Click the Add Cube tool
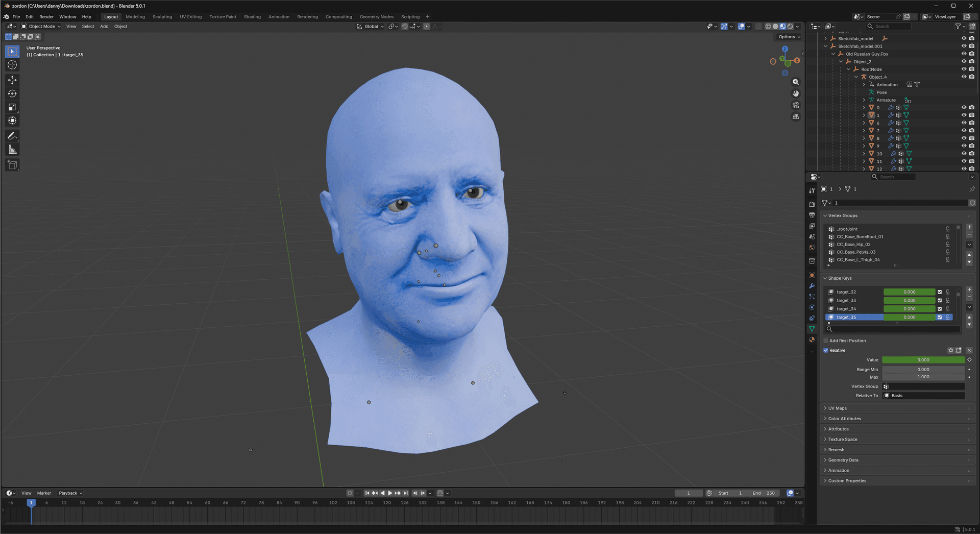 point(12,165)
